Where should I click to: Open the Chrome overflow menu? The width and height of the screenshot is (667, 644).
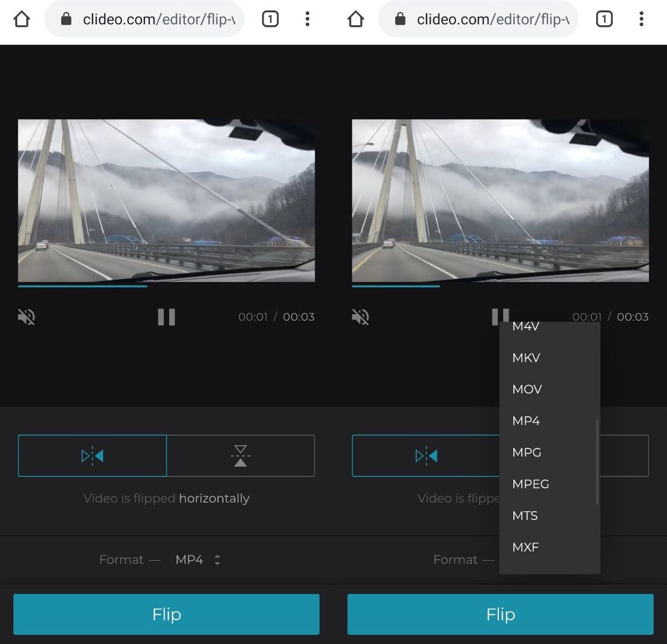pyautogui.click(x=307, y=19)
